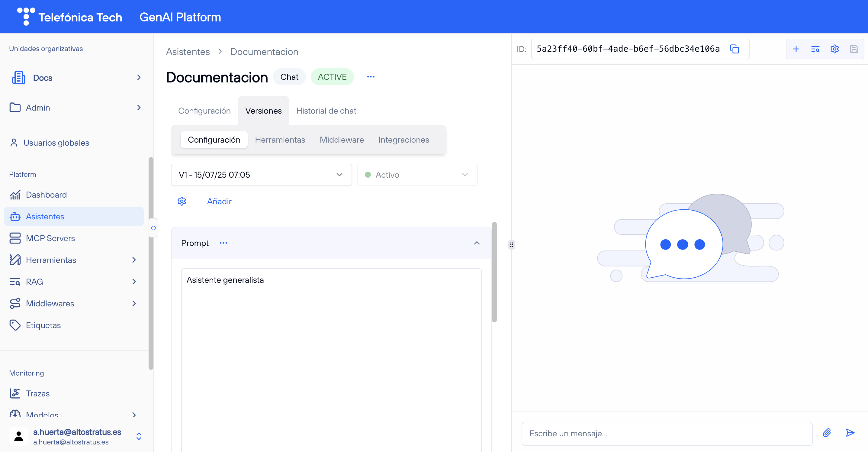
Task: Collapse the Prompt section
Action: click(477, 243)
